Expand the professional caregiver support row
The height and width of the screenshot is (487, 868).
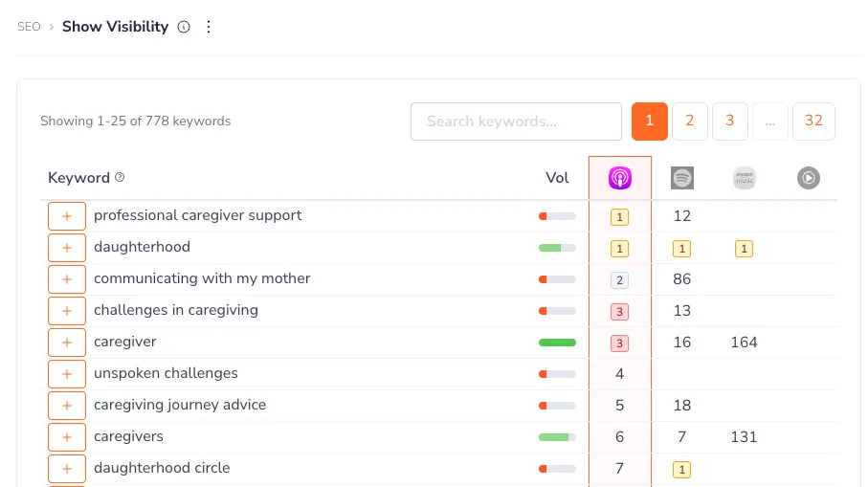(67, 216)
